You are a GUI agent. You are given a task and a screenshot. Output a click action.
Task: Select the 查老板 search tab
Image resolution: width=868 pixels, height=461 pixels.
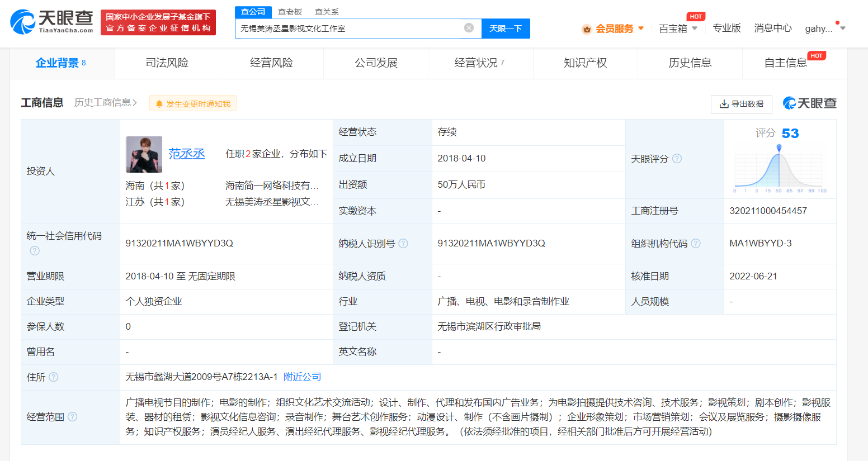290,12
